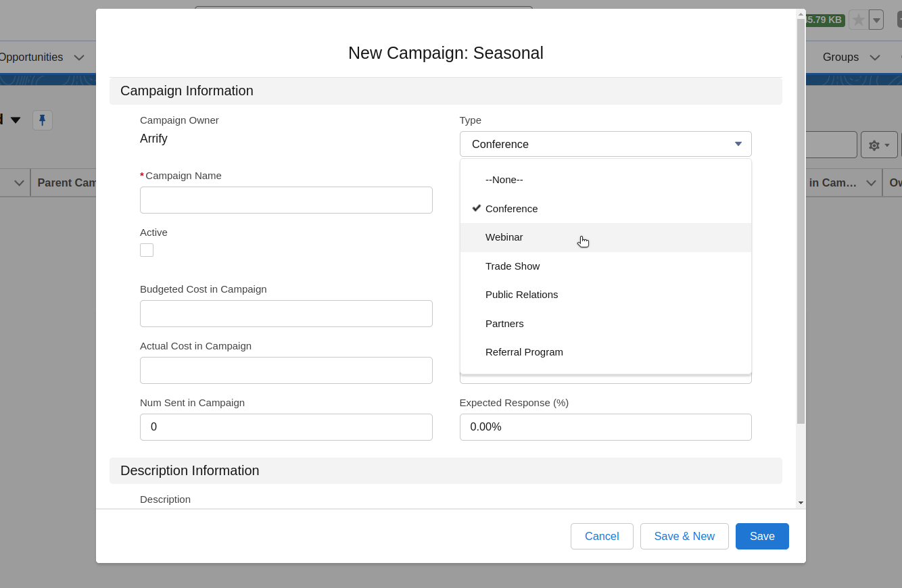Pick Webinar from the Type list
The image size is (902, 588).
(605, 237)
